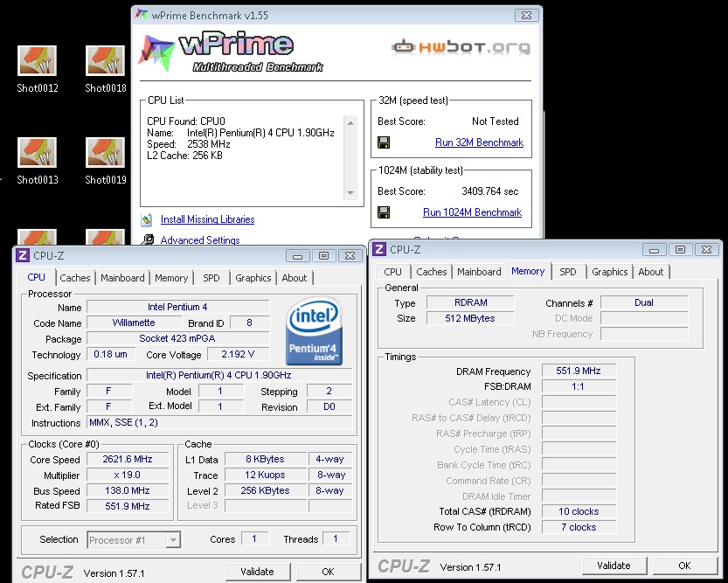Switch to Graphics tab in left CPU-Z window
728x583 pixels.
click(253, 278)
